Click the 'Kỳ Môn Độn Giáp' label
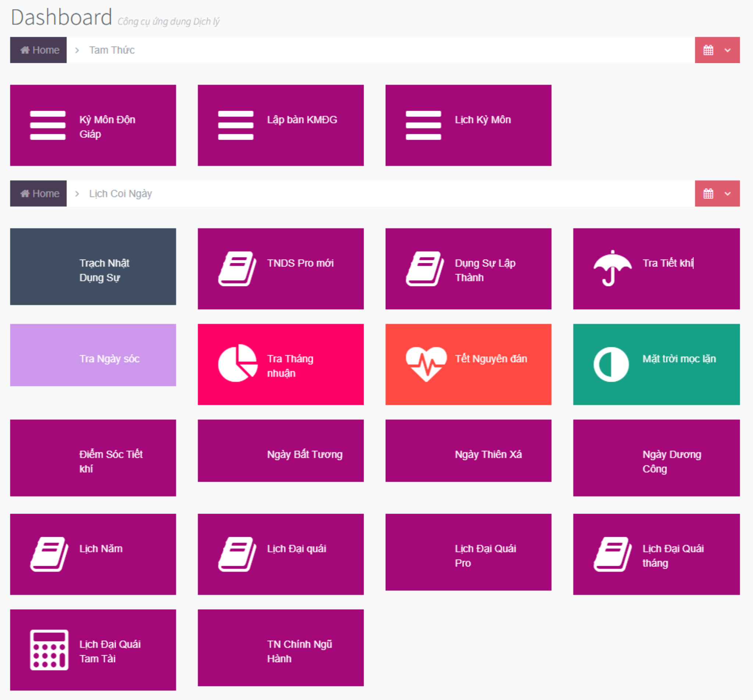The image size is (753, 700). (x=107, y=127)
